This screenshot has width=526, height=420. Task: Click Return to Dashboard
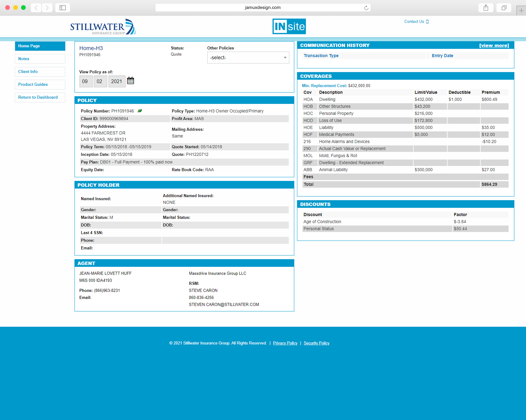click(40, 97)
